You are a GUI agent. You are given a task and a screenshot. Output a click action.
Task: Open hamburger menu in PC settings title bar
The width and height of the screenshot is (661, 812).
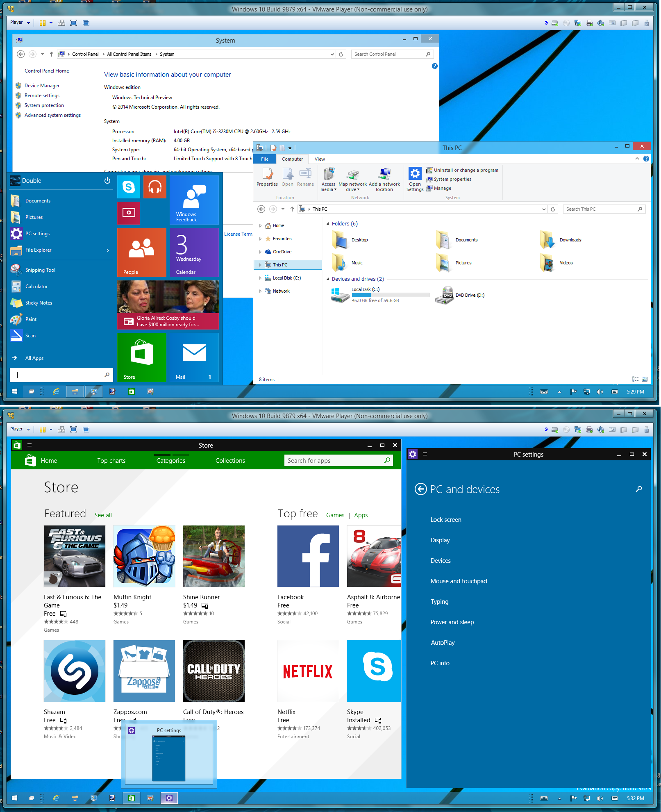point(425,454)
